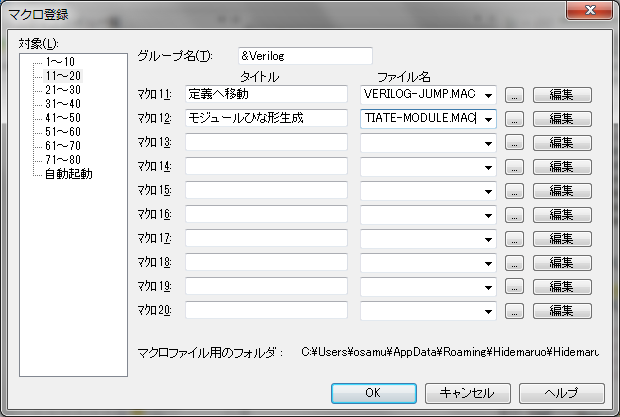Choose the 71～80 macro range

coord(63,160)
